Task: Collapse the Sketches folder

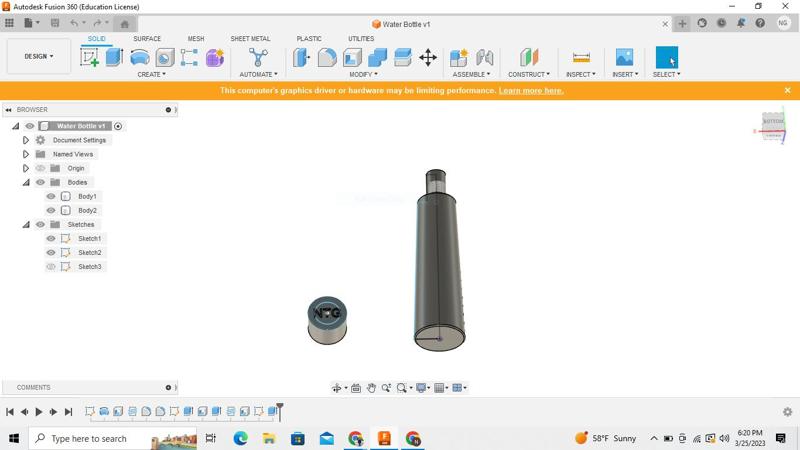Action: [26, 224]
